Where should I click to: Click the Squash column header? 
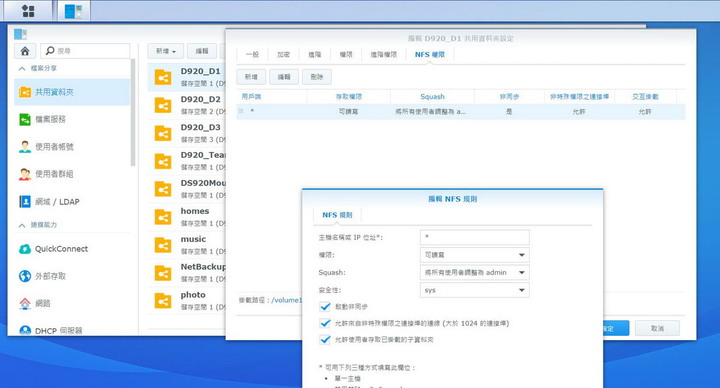(x=432, y=96)
